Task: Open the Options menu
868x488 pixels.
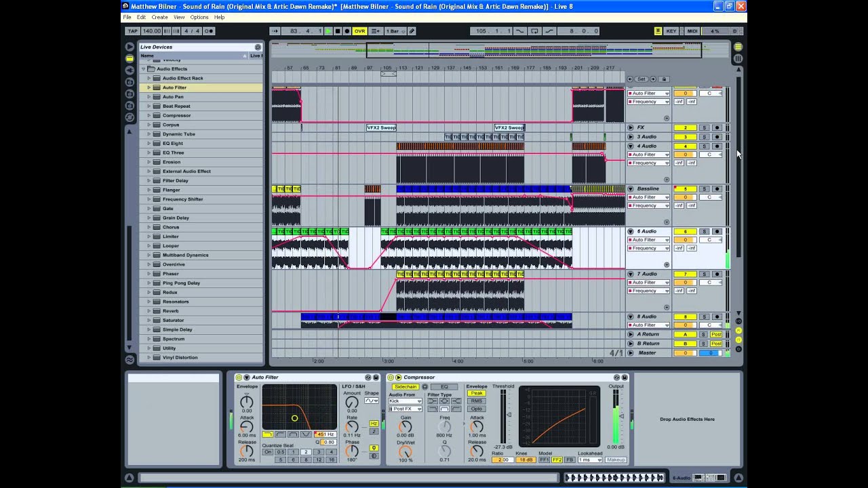Action: pos(199,17)
